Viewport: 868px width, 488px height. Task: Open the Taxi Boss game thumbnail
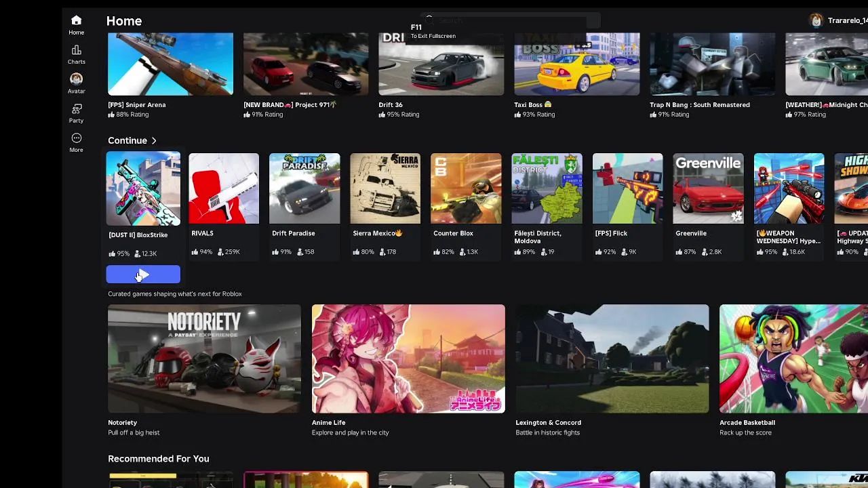(576, 64)
